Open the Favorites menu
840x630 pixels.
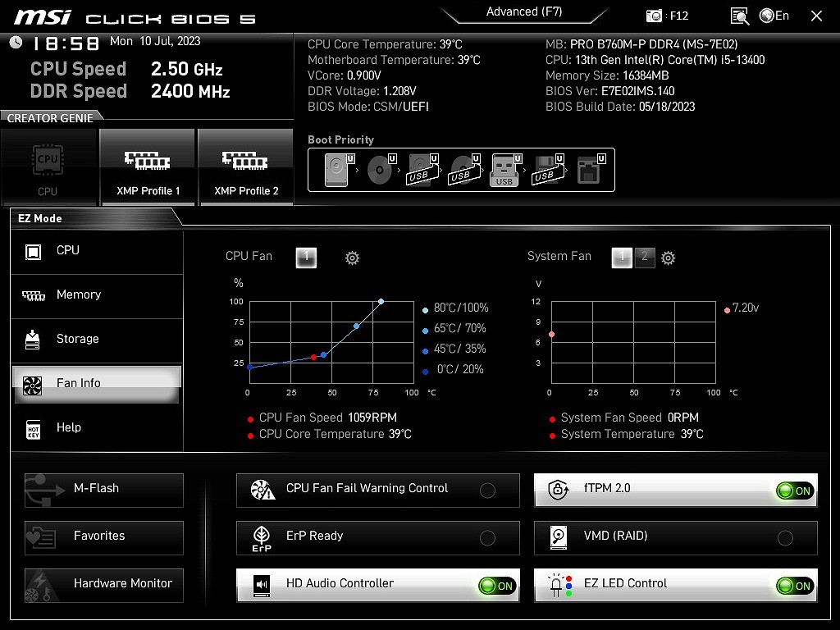(104, 538)
